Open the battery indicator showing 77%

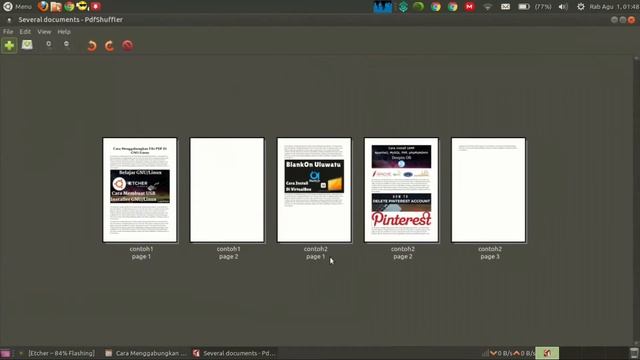click(535, 7)
